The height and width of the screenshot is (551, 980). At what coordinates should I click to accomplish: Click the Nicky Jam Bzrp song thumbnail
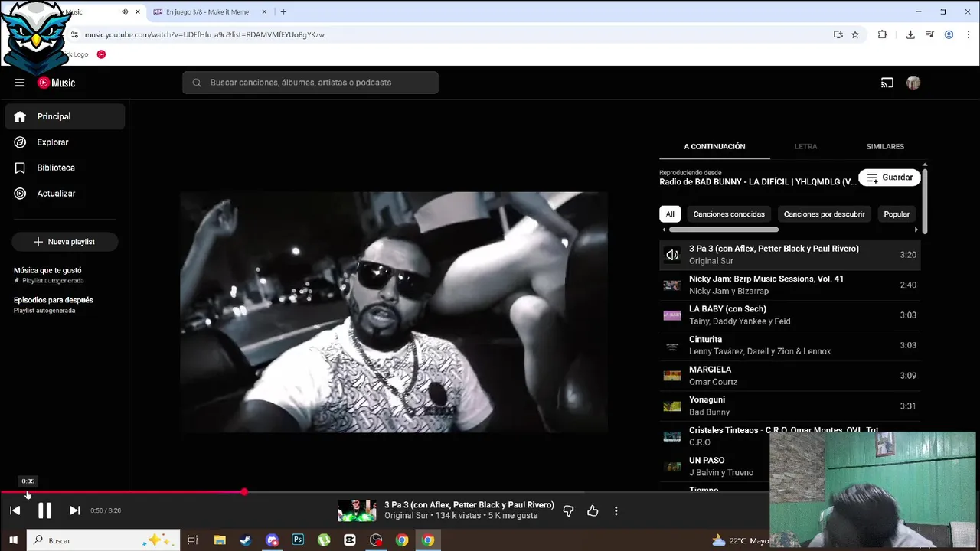click(672, 285)
